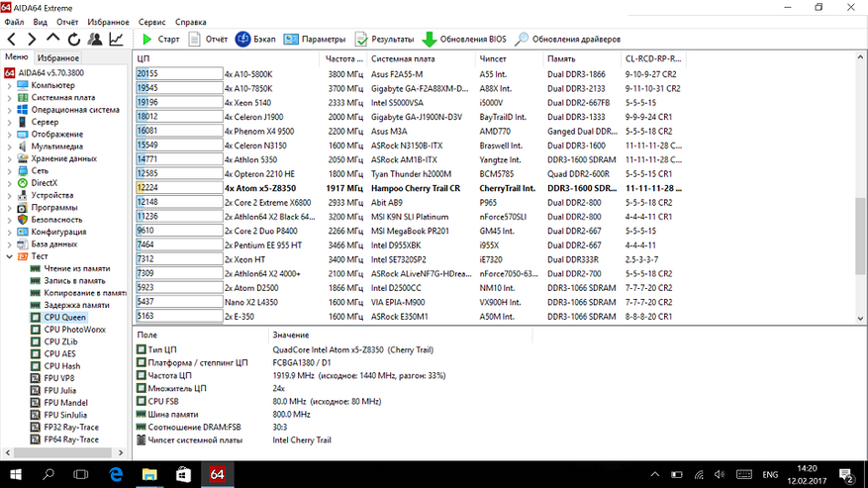The width and height of the screenshot is (868, 488).
Task: Open Параметры settings from toolbar
Action: click(x=315, y=40)
